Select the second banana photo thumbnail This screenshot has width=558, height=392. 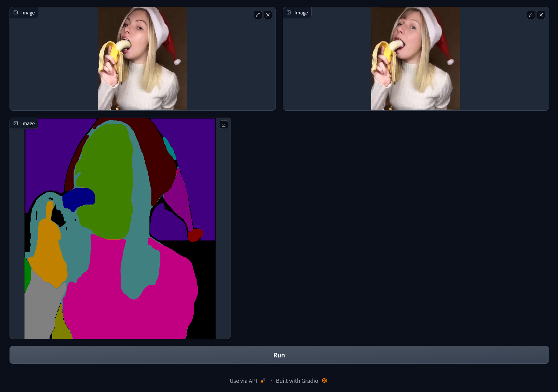(x=415, y=59)
